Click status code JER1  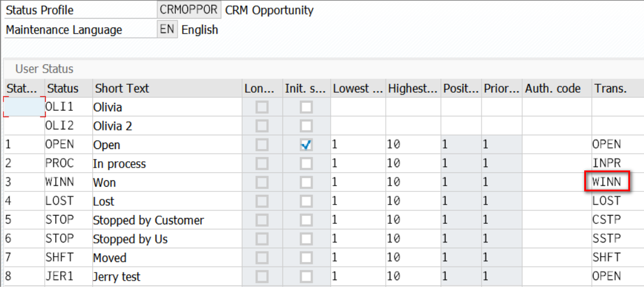pos(60,277)
